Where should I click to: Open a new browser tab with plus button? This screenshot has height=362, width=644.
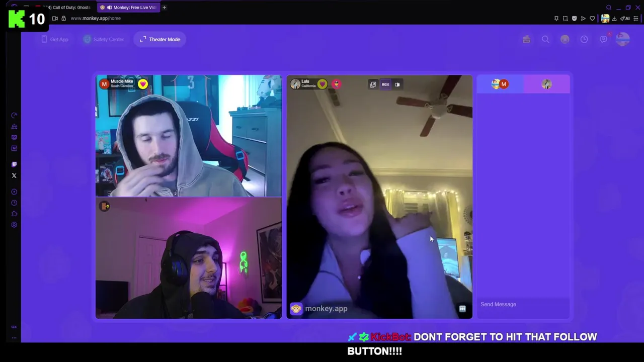click(x=164, y=8)
